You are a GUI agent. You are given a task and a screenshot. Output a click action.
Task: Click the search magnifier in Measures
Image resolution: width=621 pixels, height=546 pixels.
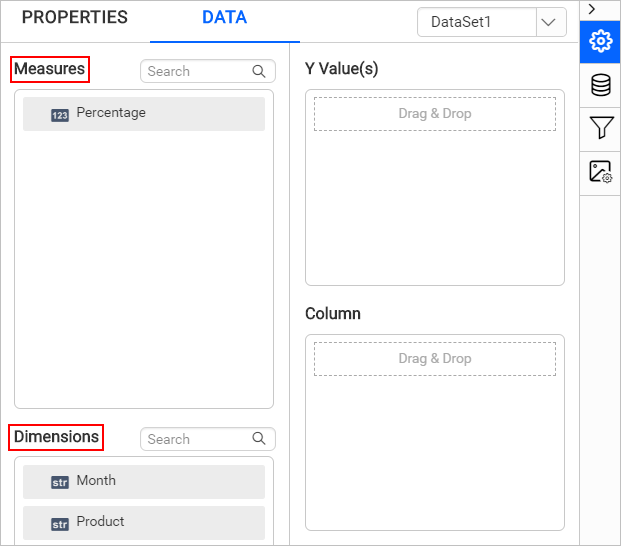click(x=259, y=71)
